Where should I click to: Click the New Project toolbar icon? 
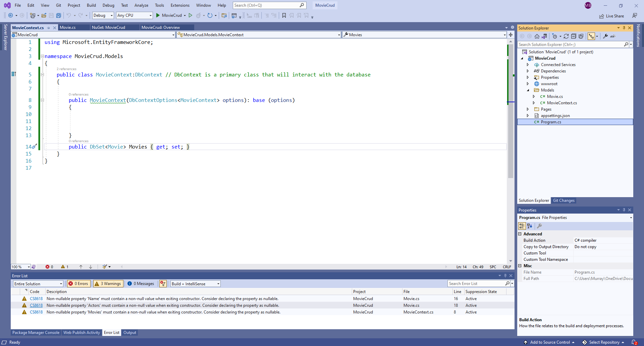[x=33, y=15]
